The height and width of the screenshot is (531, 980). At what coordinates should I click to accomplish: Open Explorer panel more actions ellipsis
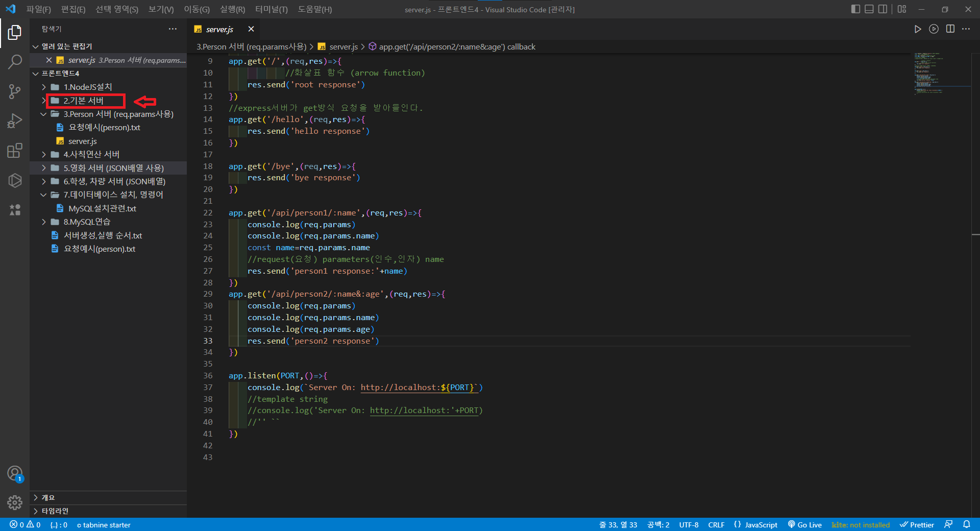[173, 29]
